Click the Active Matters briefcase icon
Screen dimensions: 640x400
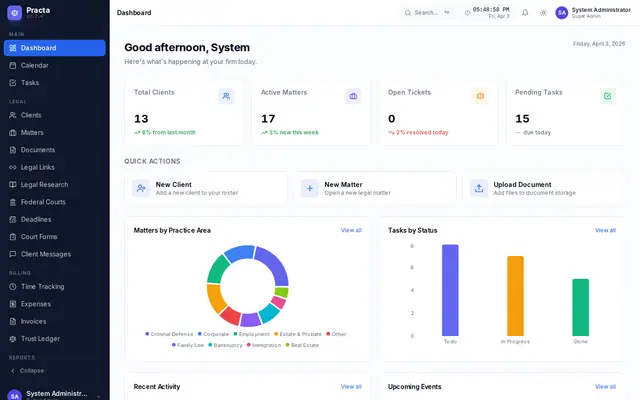tap(353, 96)
